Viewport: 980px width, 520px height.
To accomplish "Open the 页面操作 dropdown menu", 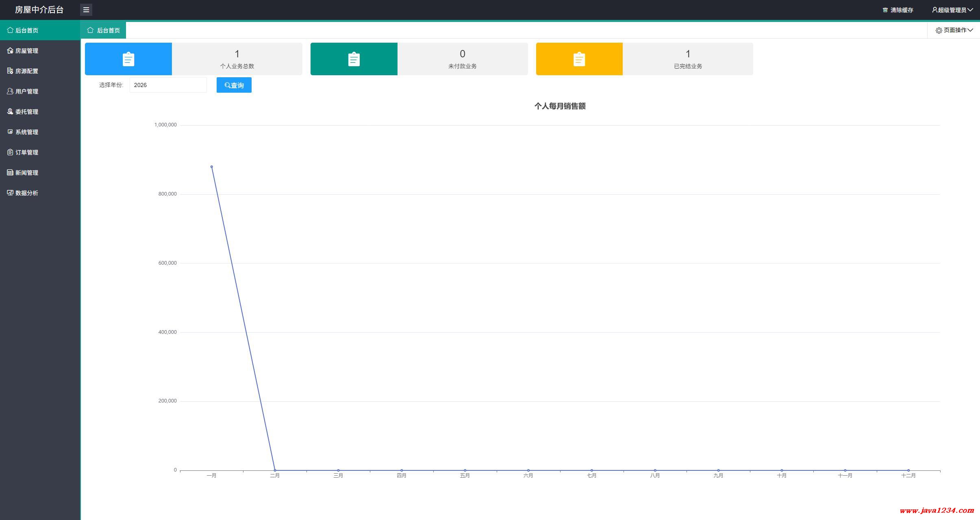I will (x=954, y=30).
